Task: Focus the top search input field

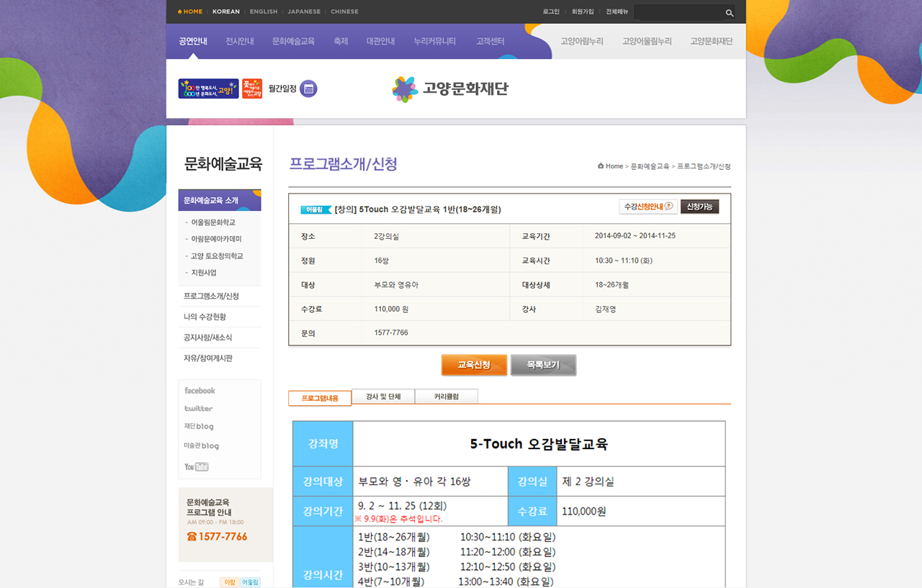Action: coord(679,13)
